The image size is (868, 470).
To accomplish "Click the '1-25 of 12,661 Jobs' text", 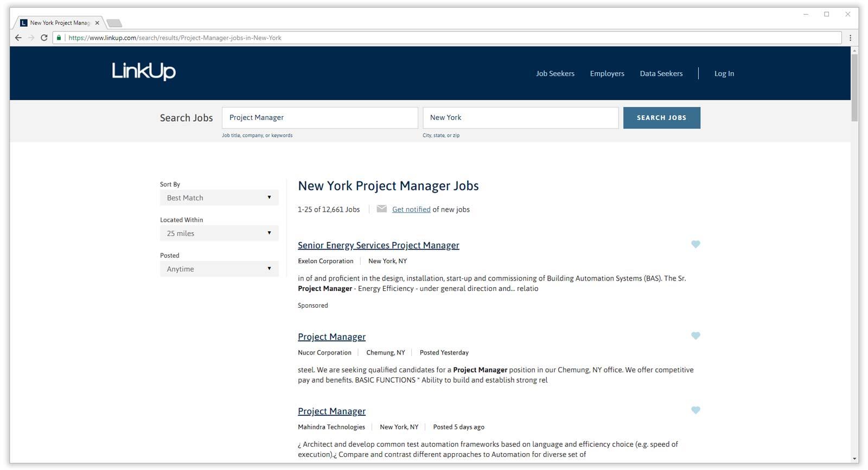I will pyautogui.click(x=329, y=209).
